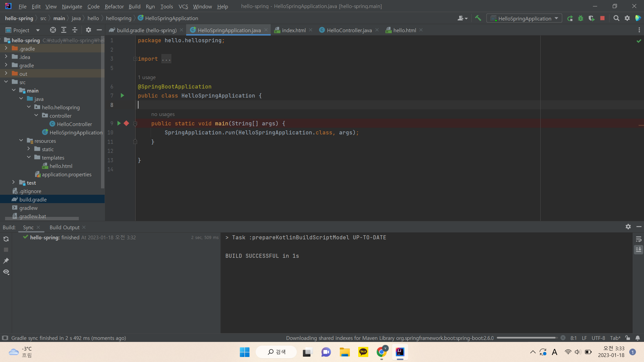644x362 pixels.
Task: Open the Refactor menu
Action: click(x=114, y=6)
